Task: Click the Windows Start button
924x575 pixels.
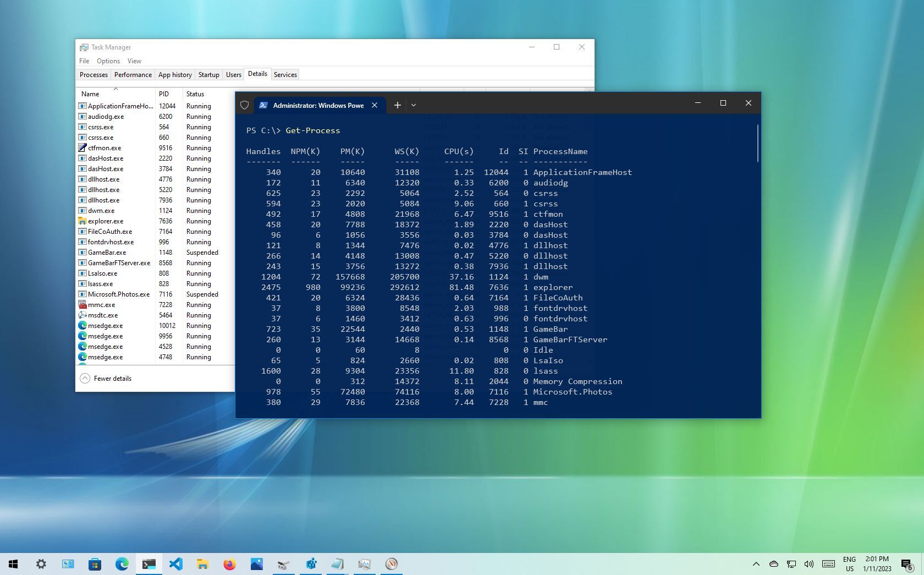Action: coord(13,564)
